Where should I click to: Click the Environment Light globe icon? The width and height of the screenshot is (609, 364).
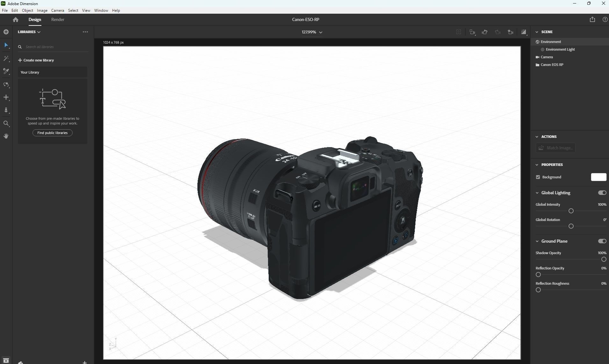(x=543, y=49)
